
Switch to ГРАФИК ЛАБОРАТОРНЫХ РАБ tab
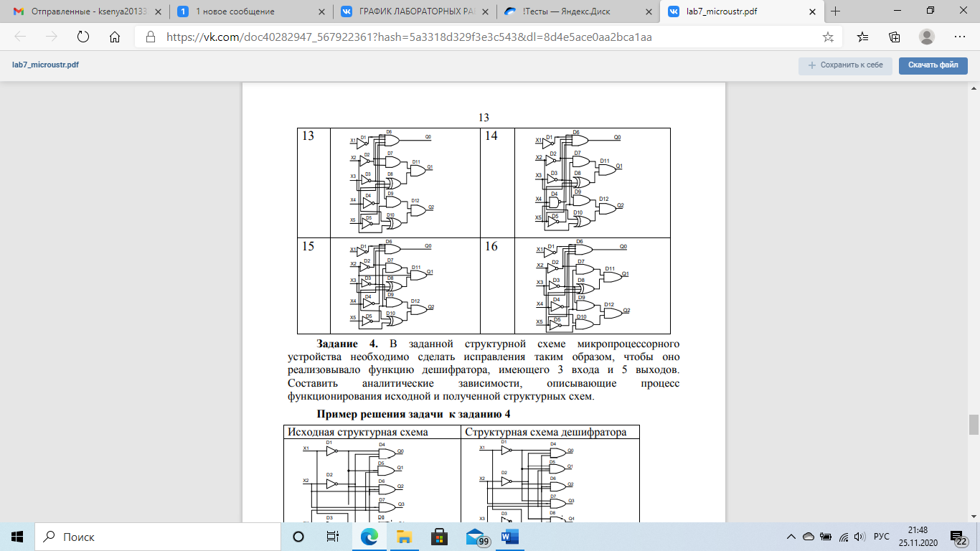[414, 11]
